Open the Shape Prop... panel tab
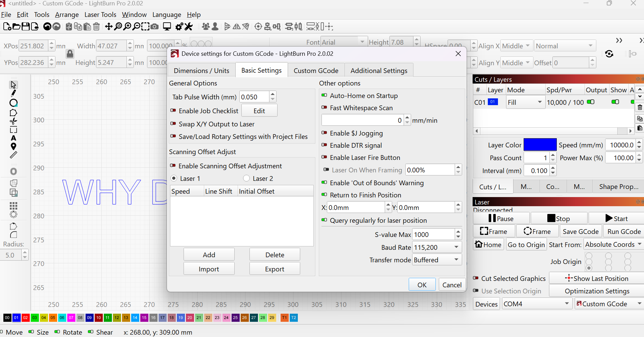The image size is (644, 337). (x=619, y=187)
